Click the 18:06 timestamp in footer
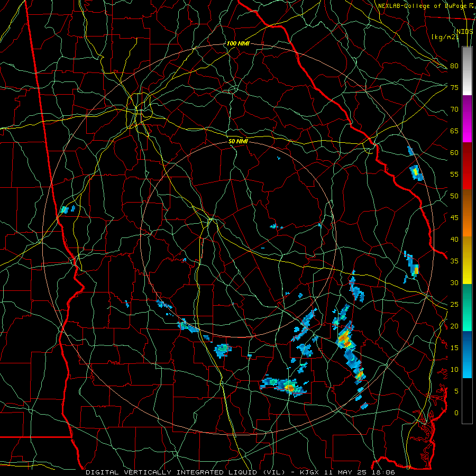This screenshot has height=476, width=476. (x=383, y=472)
